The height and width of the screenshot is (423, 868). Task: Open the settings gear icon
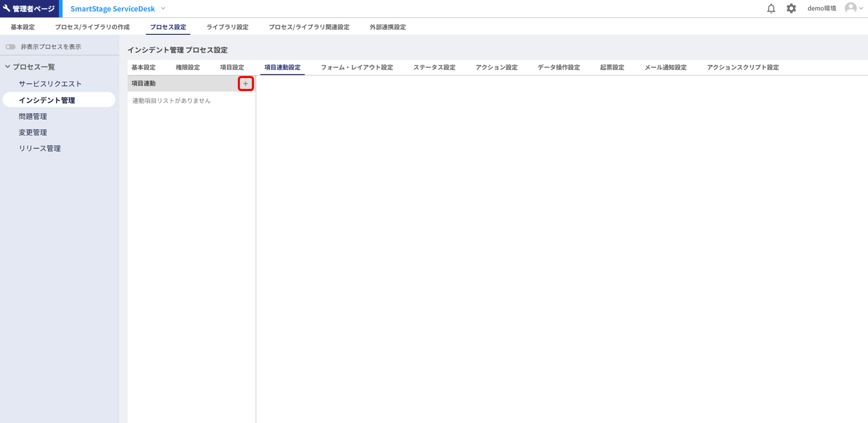click(791, 8)
